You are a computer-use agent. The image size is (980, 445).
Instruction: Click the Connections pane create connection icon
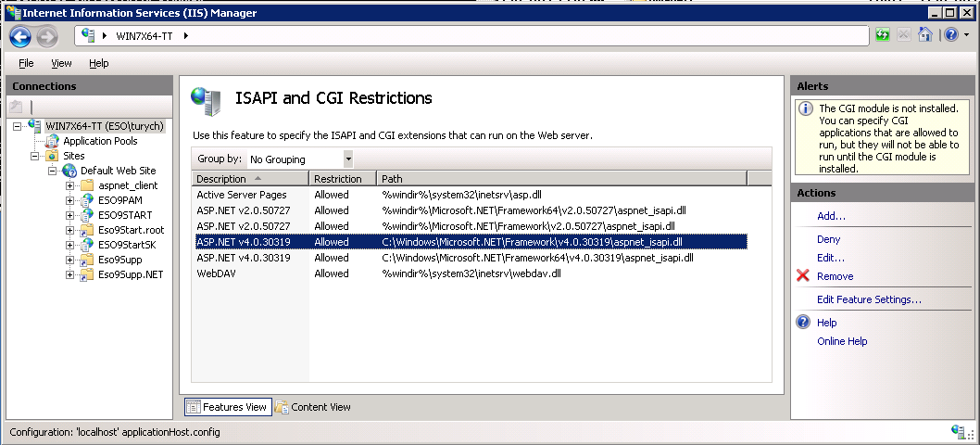[17, 107]
